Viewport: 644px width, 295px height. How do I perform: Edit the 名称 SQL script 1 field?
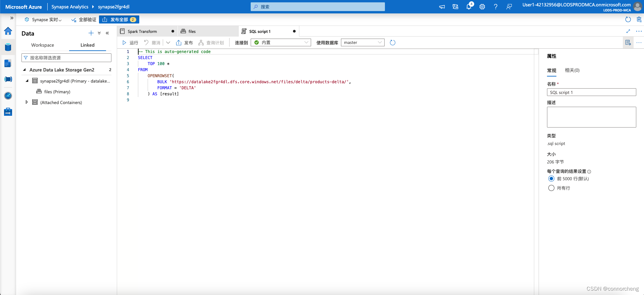[592, 92]
